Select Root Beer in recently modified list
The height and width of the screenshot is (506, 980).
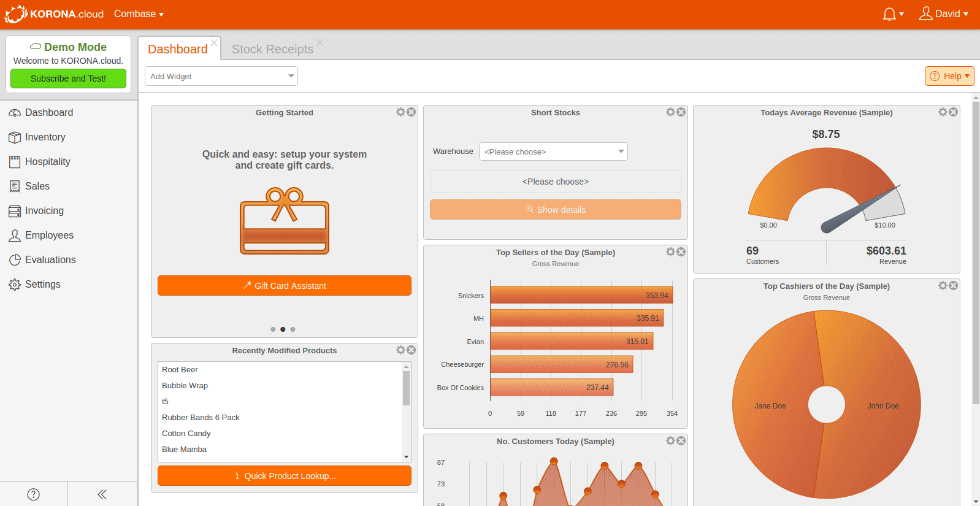click(x=280, y=370)
